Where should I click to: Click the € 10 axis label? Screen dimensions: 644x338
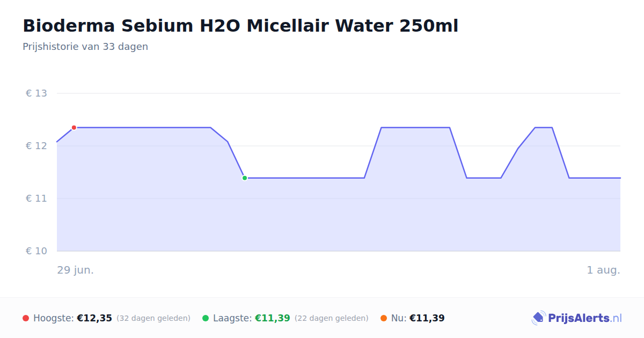(x=36, y=251)
